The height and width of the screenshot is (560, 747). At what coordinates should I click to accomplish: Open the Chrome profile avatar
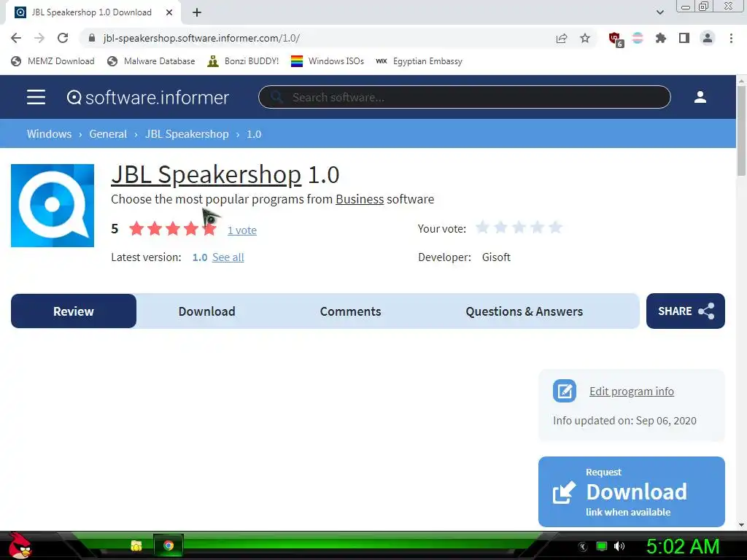point(708,38)
